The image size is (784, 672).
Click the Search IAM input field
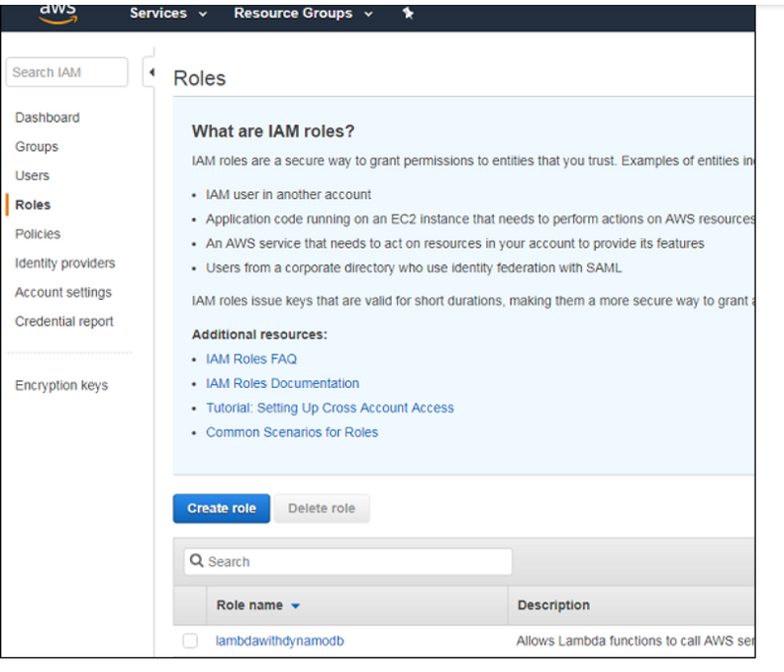(x=67, y=72)
